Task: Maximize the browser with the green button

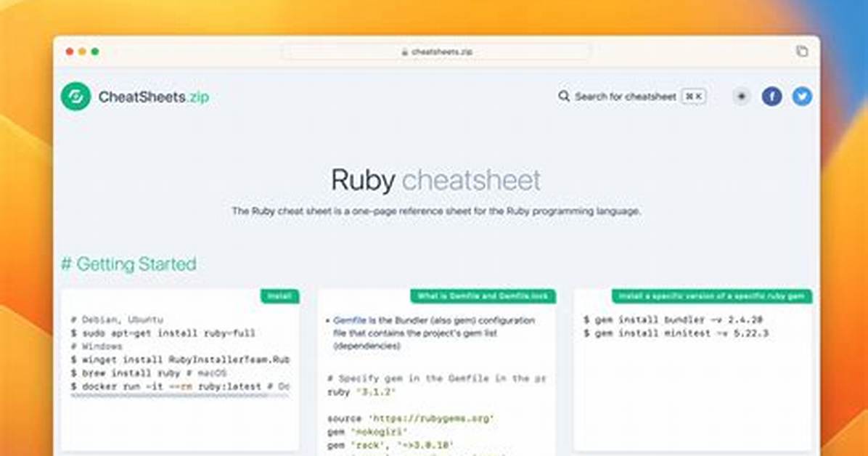Action: (95, 52)
